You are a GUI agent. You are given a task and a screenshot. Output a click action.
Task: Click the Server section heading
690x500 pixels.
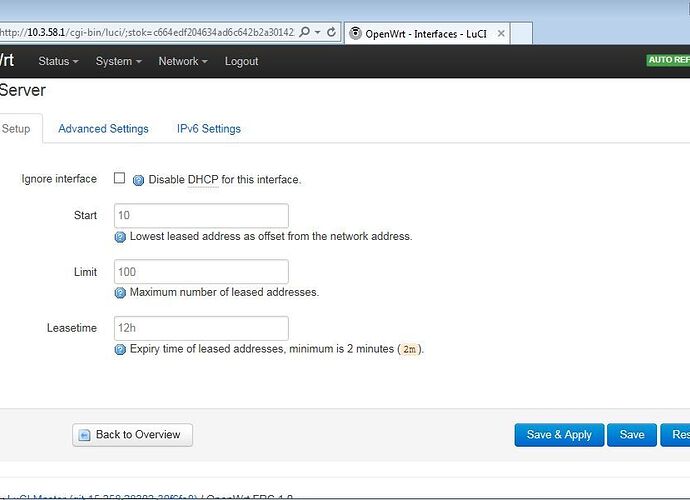point(22,90)
